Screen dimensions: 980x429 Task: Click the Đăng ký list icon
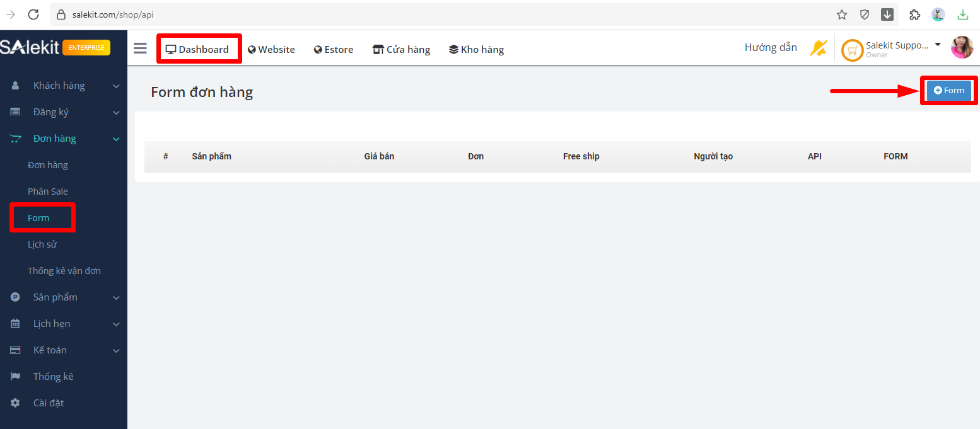(x=16, y=112)
